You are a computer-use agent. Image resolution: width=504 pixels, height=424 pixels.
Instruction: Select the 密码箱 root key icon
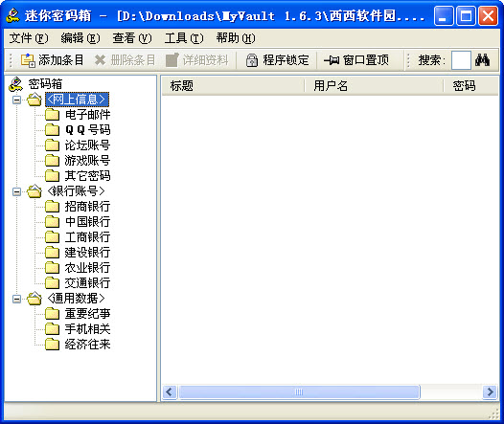pyautogui.click(x=15, y=84)
